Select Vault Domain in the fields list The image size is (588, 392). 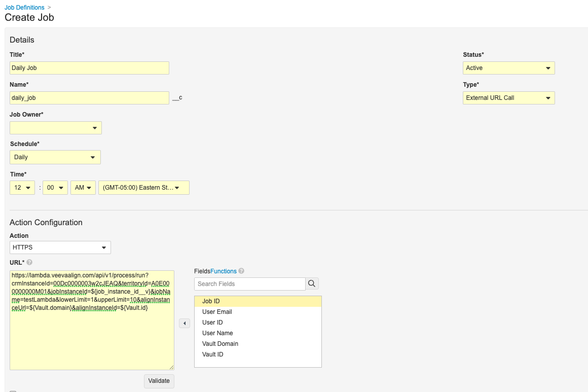point(220,344)
